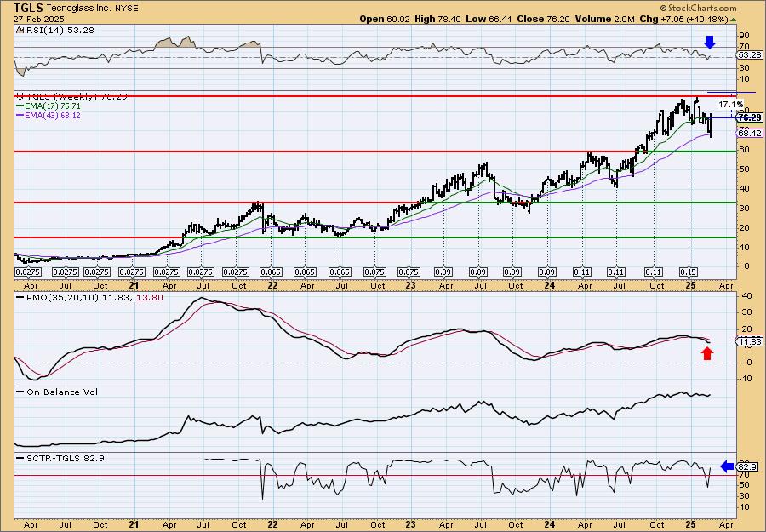Click the 0.15 dividend marker label
The width and height of the screenshot is (766, 532).
tap(689, 272)
